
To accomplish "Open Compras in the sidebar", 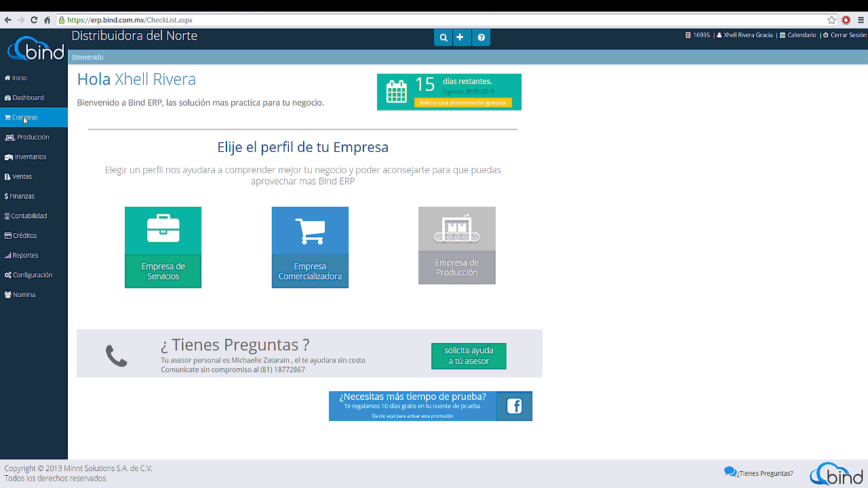I will 34,117.
